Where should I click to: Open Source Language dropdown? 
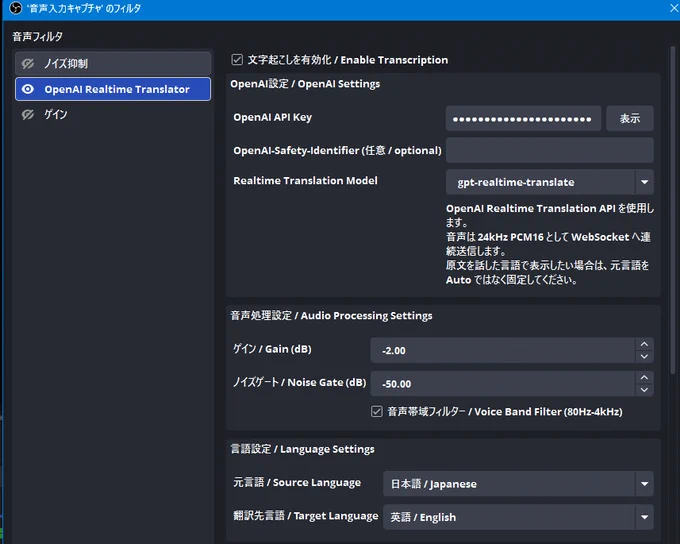[x=518, y=484]
